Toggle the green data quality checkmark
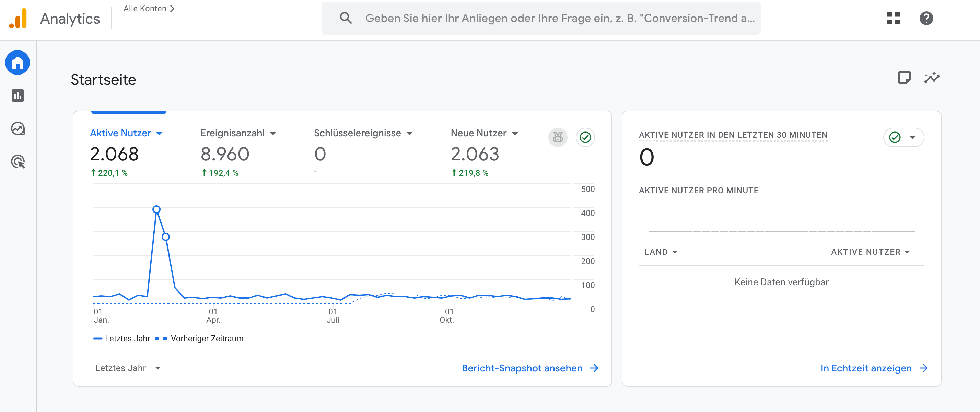 point(585,137)
